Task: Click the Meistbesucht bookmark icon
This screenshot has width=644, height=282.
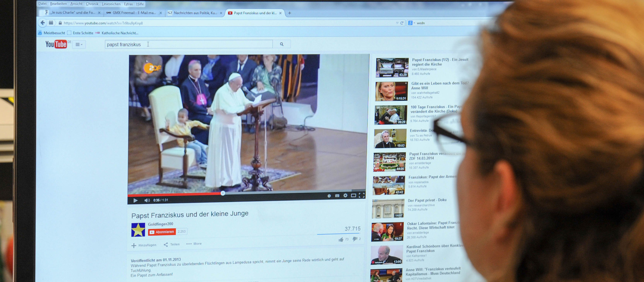Action: tap(40, 33)
